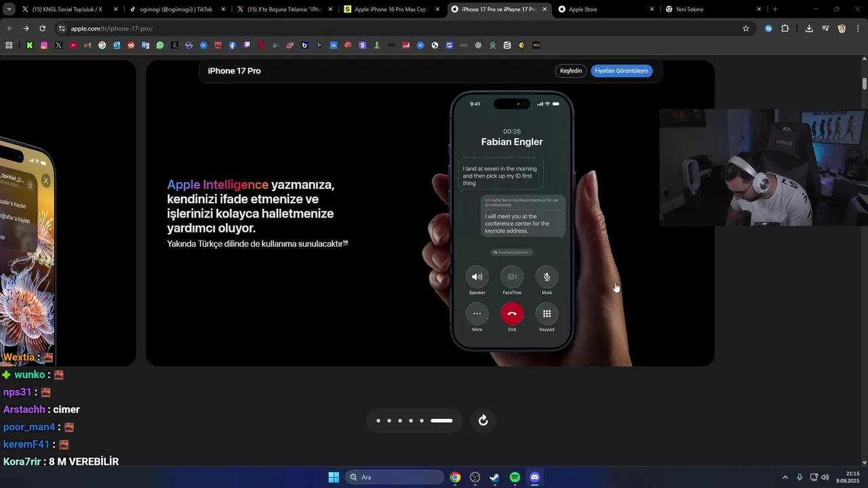Select the fourth carousel dot
Viewport: 868px width, 488px height.
(411, 421)
